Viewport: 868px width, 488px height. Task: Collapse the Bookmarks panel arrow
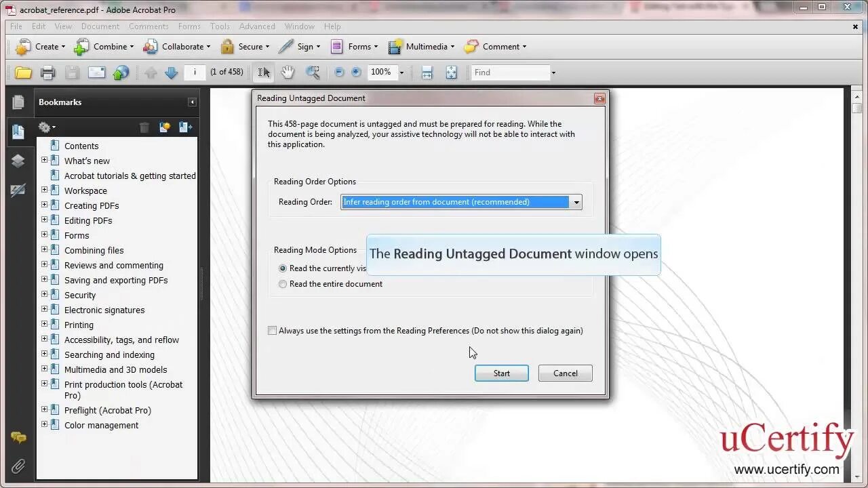(192, 102)
